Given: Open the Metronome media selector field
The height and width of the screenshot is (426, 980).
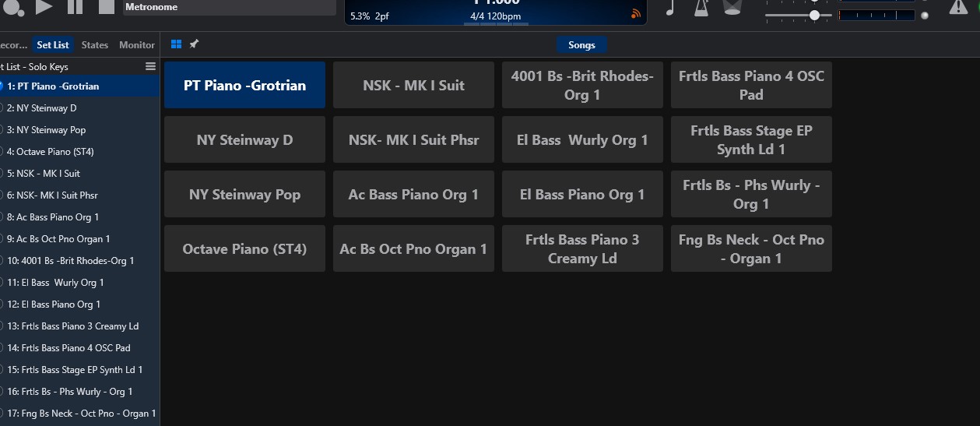Looking at the screenshot, I should tap(230, 7).
